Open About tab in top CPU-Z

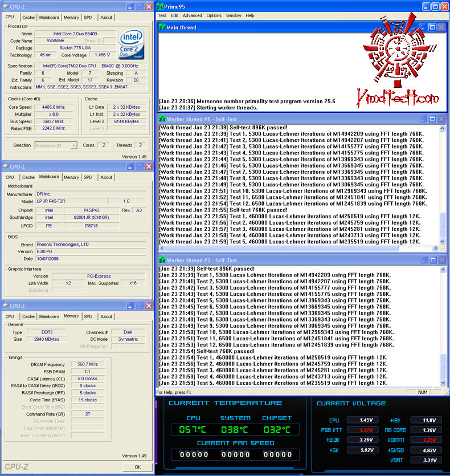coord(106,18)
